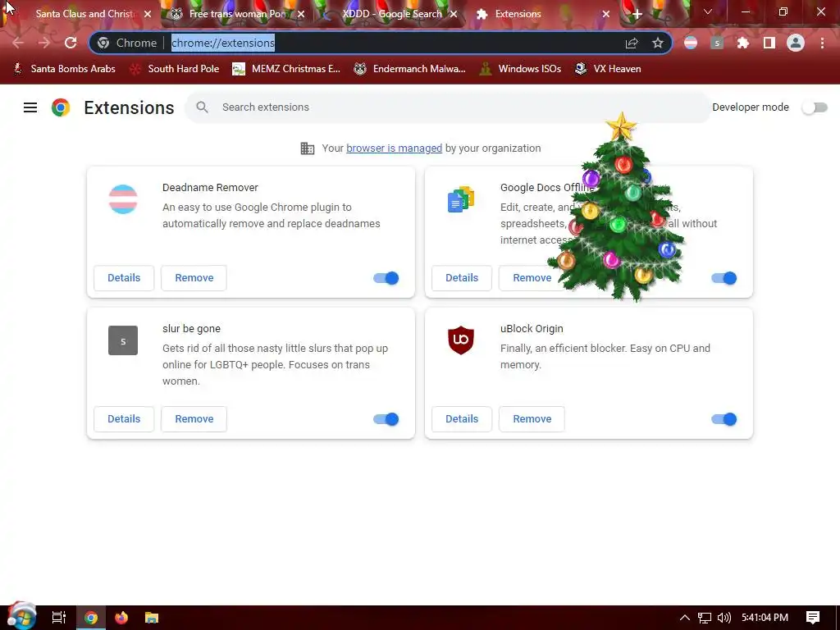The width and height of the screenshot is (840, 630).
Task: Enable Developer mode toggle
Action: click(815, 107)
